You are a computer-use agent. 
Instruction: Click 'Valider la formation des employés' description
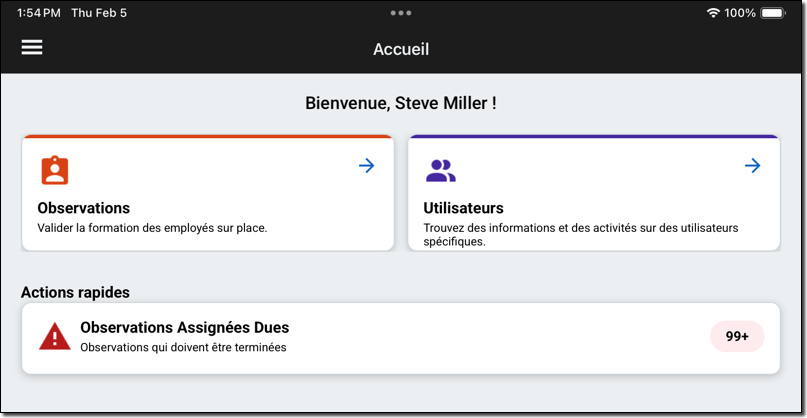click(x=152, y=228)
